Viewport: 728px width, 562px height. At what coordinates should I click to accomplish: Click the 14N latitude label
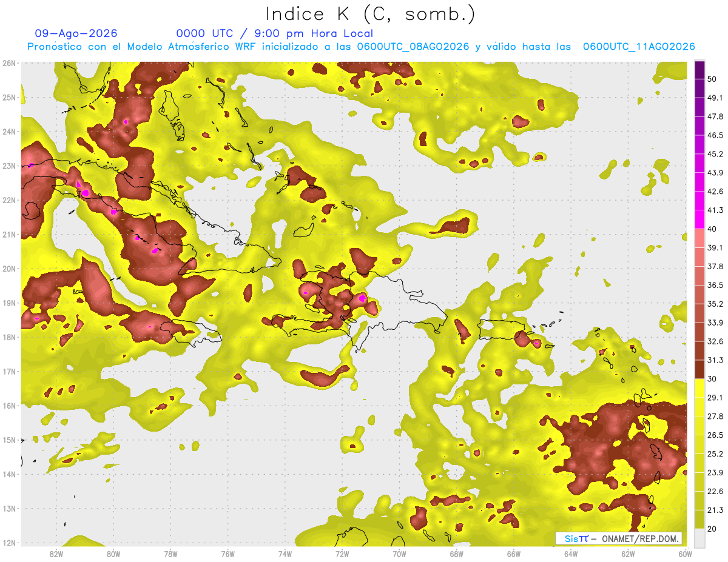[9, 474]
